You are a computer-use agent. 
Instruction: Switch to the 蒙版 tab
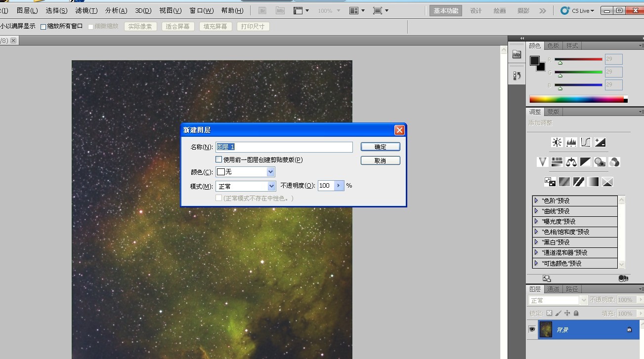tap(553, 112)
